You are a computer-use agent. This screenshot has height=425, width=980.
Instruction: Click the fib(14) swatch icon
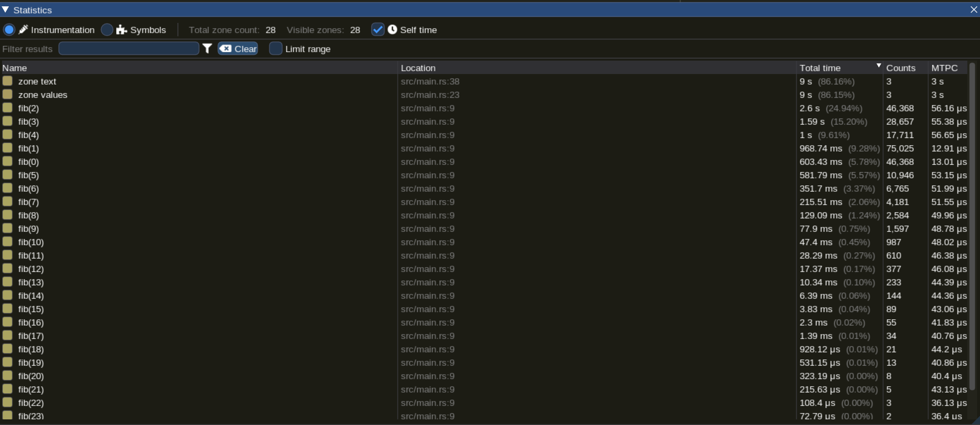7,295
